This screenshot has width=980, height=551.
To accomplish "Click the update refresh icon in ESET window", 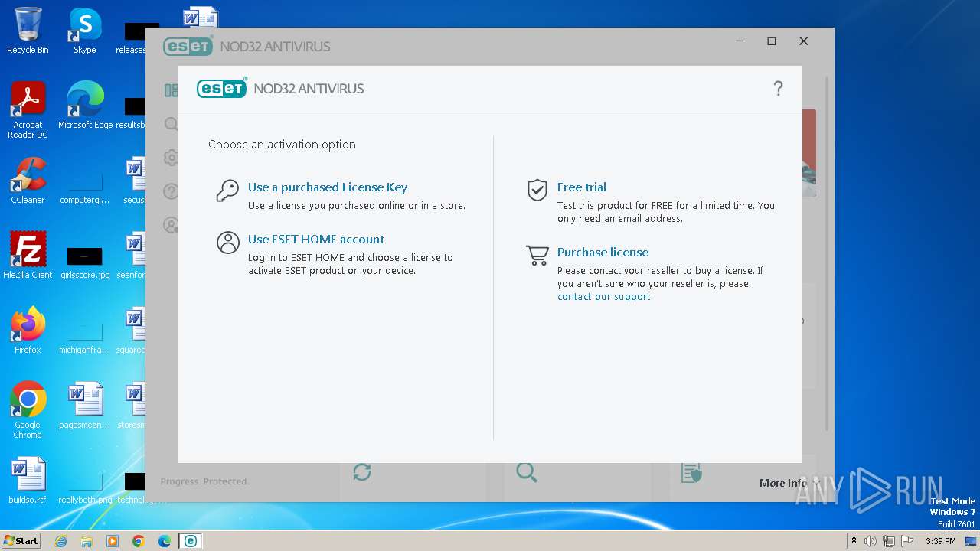I will tap(362, 472).
